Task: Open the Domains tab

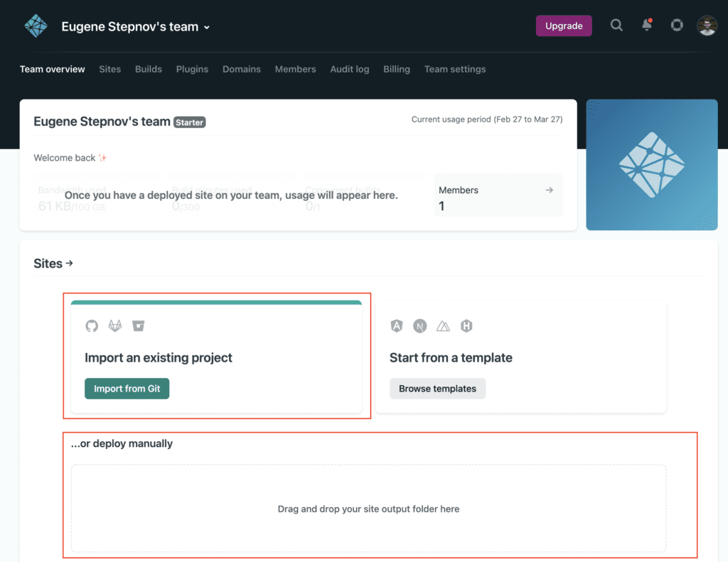Action: (x=242, y=69)
